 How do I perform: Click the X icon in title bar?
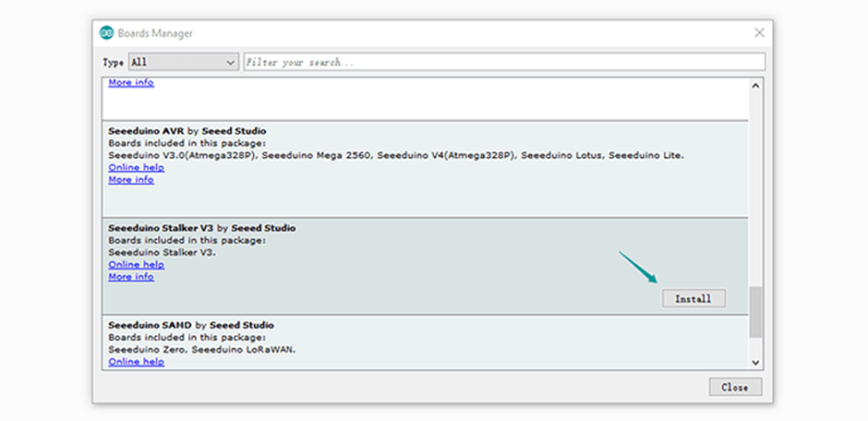[759, 32]
